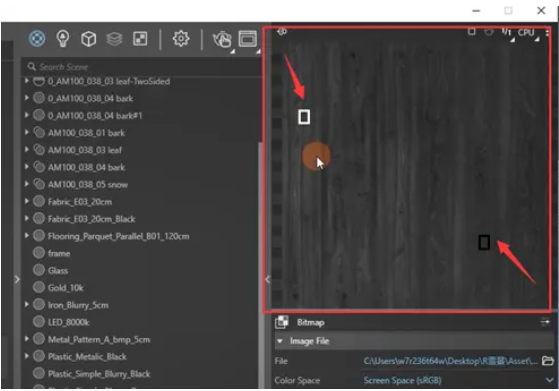Open the Settings gear icon

[x=181, y=38]
